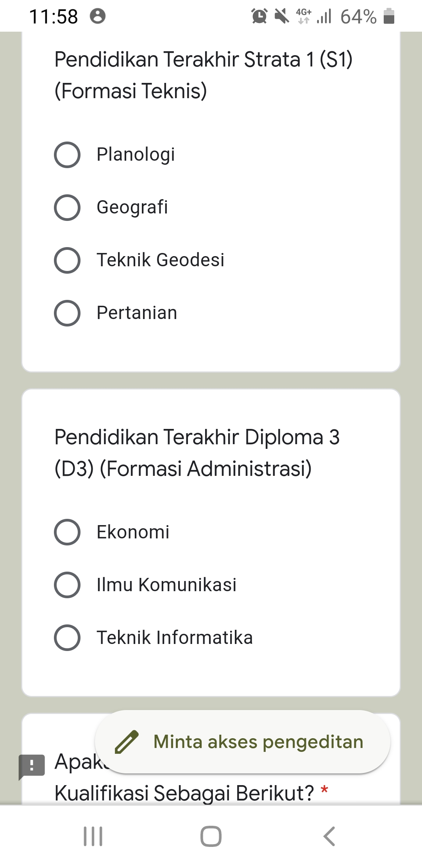Choose Geografi as education field
The width and height of the screenshot is (422, 868).
click(x=67, y=208)
